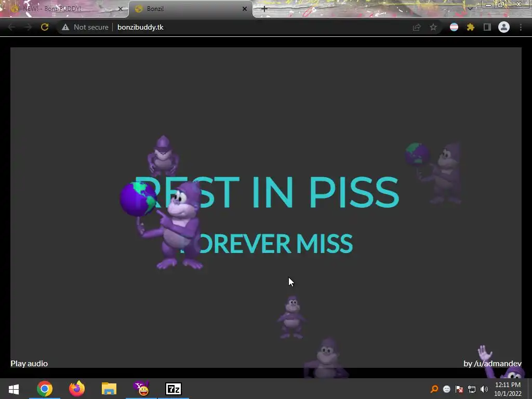This screenshot has height=399, width=532.
Task: Open the network tray icon
Action: click(x=472, y=389)
